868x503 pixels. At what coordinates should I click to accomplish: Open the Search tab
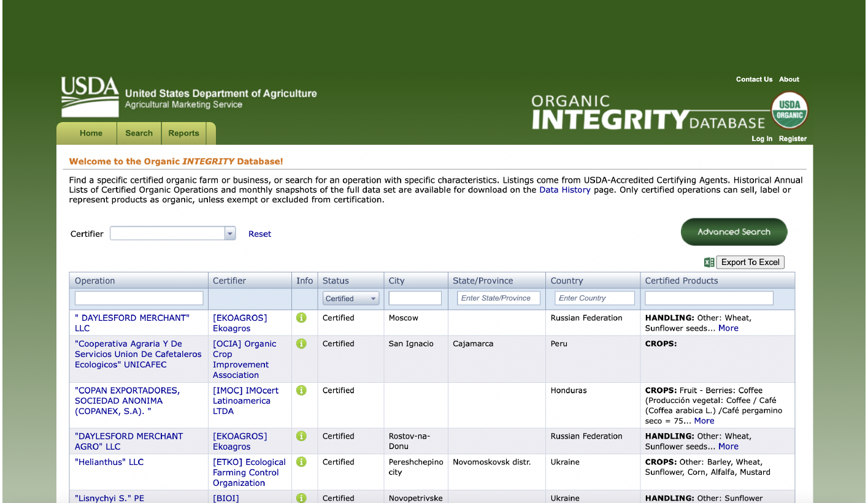click(x=139, y=133)
